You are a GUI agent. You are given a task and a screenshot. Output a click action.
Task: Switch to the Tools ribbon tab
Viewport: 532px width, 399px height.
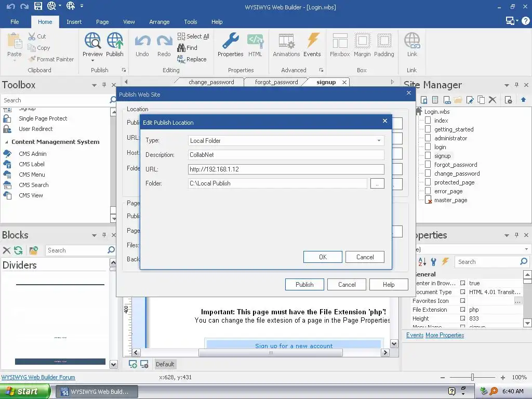(190, 22)
